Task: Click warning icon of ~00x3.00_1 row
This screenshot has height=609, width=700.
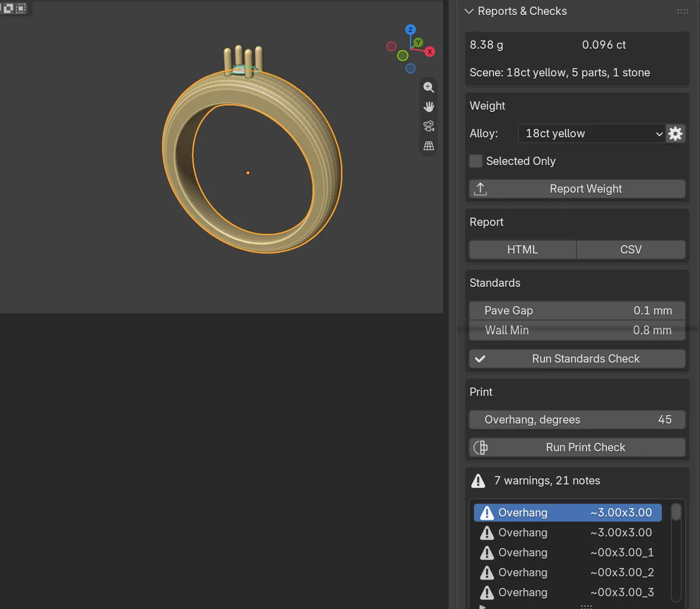Action: tap(487, 553)
